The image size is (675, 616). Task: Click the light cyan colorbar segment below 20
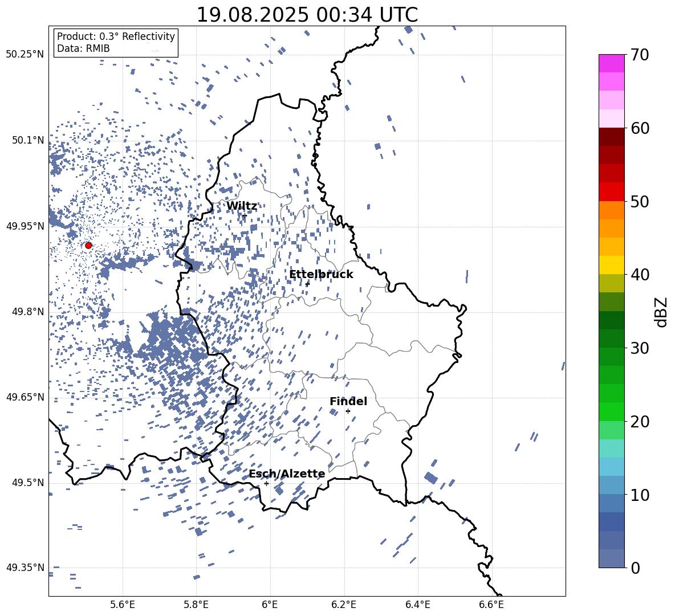pyautogui.click(x=611, y=448)
